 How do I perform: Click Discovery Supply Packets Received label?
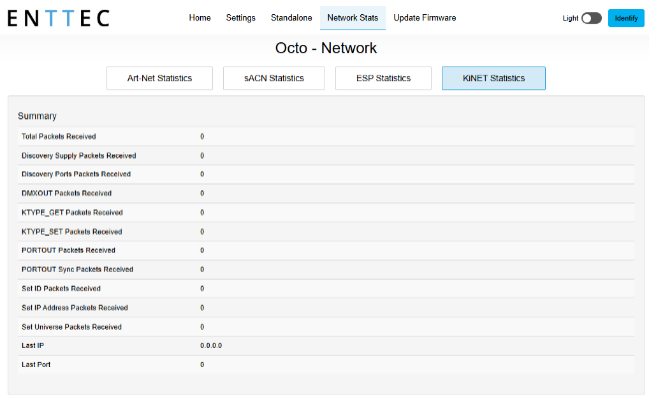click(79, 156)
